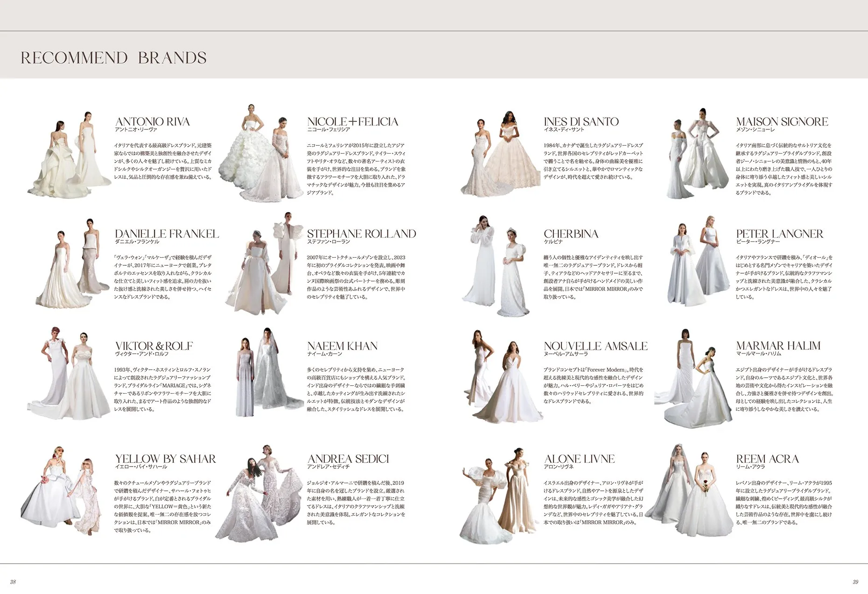Click page number 38
This screenshot has height=594, width=868.
click(13, 582)
